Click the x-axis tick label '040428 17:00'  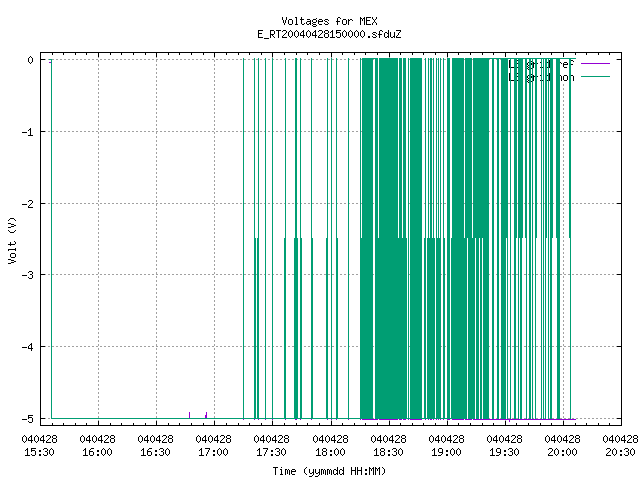213,446
